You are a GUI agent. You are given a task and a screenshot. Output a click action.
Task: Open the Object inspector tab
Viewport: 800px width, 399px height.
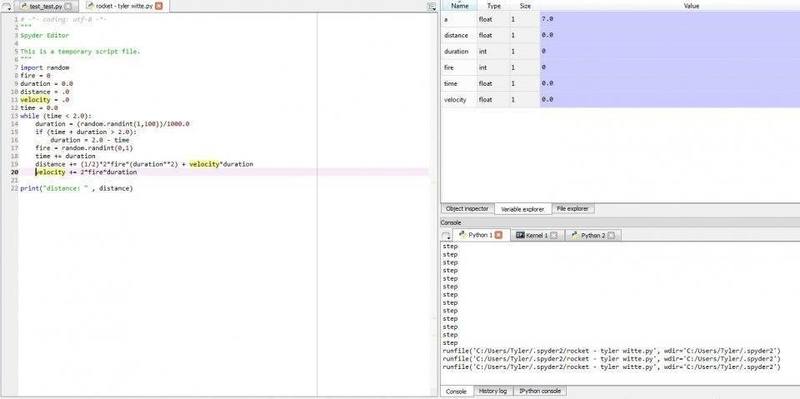pos(467,209)
